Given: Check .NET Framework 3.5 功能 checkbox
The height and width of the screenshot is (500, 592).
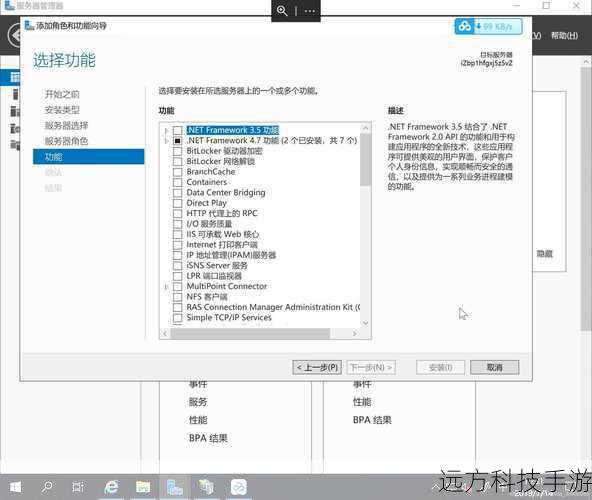Looking at the screenshot, I should pyautogui.click(x=177, y=130).
